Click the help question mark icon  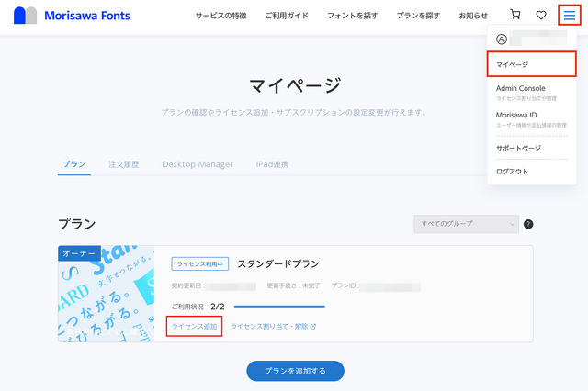528,224
